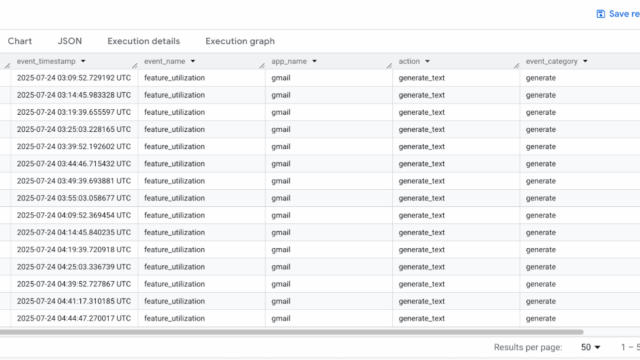Click generate category in the 04:25:03 row
Screen dimensions: 640x360
[x=541, y=267]
